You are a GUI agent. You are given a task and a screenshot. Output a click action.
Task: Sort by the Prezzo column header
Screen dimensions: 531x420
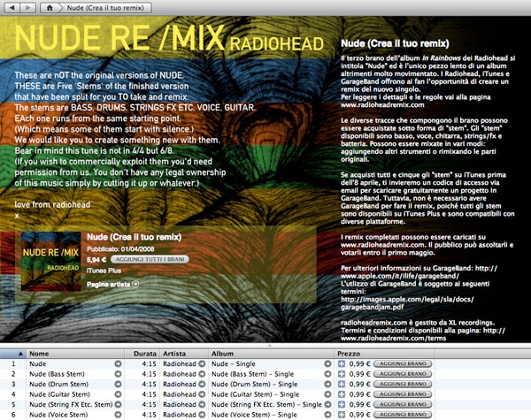384,354
